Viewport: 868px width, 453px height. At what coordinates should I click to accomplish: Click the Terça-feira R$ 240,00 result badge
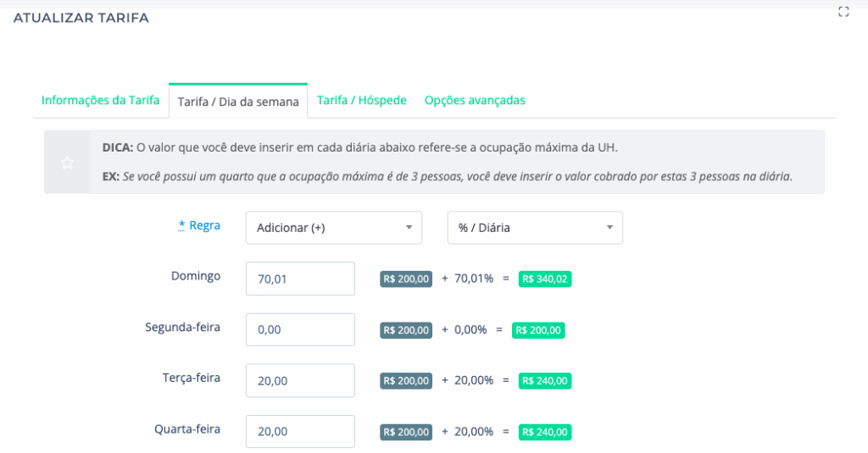[545, 381]
